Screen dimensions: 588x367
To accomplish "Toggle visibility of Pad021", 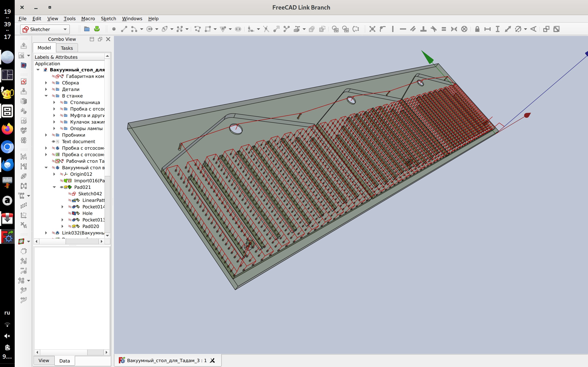I will [x=61, y=187].
